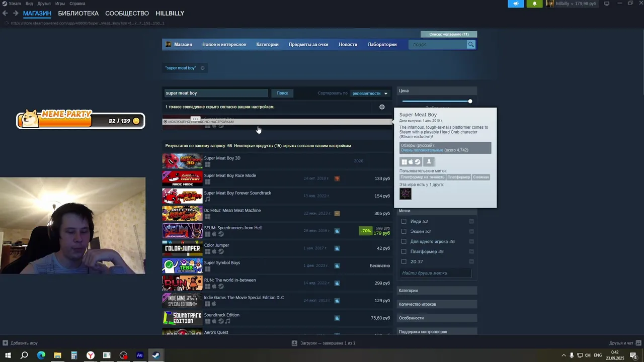Open the volume control in system tray

pos(588,355)
